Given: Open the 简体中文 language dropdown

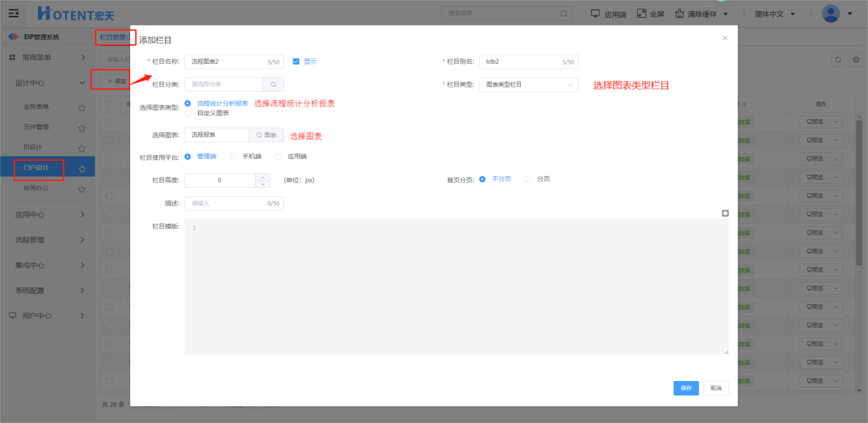Looking at the screenshot, I should (x=775, y=14).
